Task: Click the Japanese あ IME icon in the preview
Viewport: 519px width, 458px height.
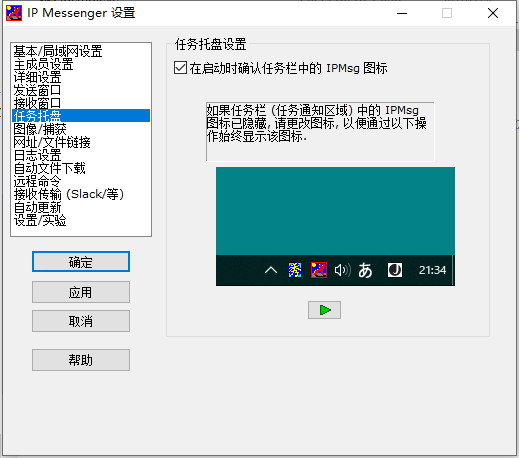Action: coord(365,270)
